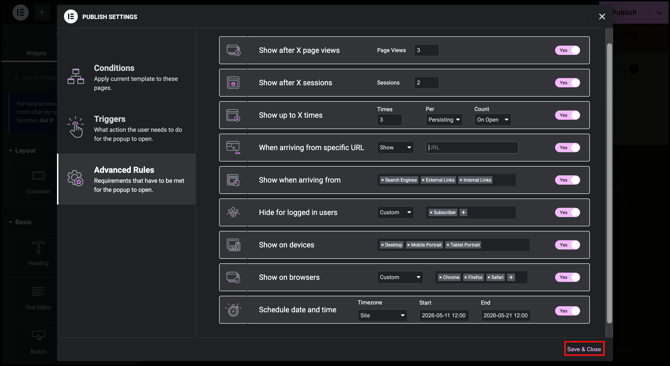The width and height of the screenshot is (670, 366).
Task: Toggle Show after X page views
Action: click(567, 50)
